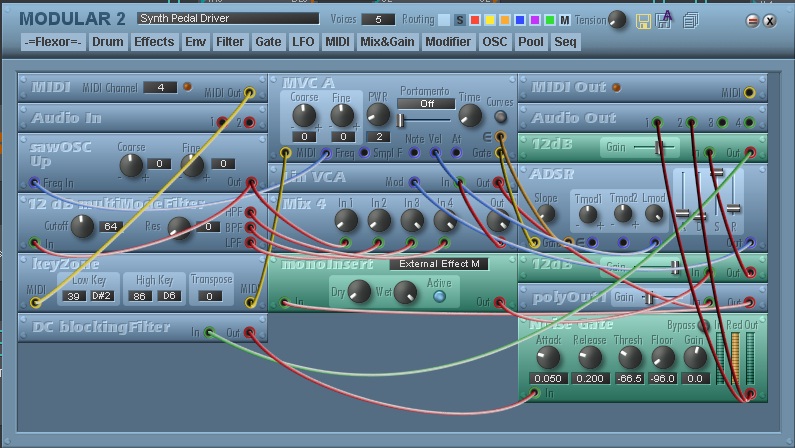Click the Noise Gate Thresh knob

click(629, 357)
